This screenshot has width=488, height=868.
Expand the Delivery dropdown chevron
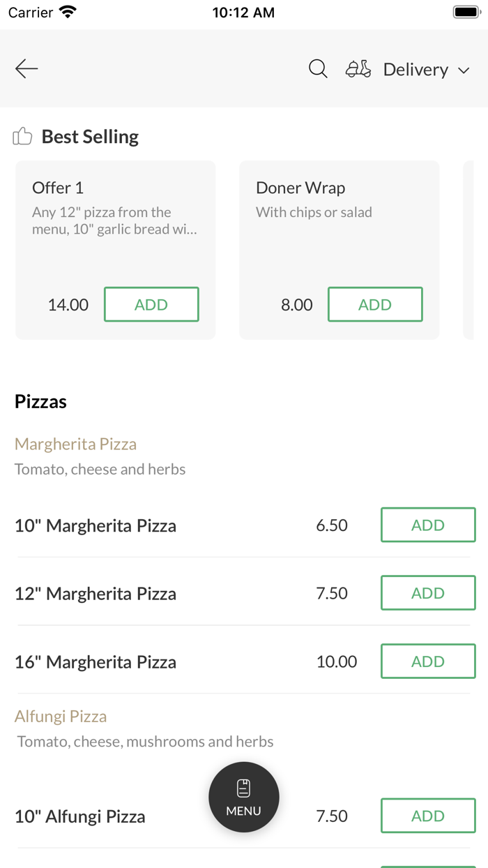pyautogui.click(x=464, y=70)
